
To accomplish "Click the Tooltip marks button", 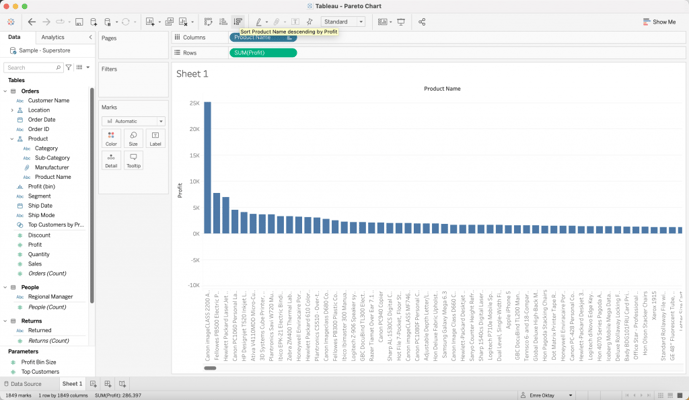I will pos(133,160).
